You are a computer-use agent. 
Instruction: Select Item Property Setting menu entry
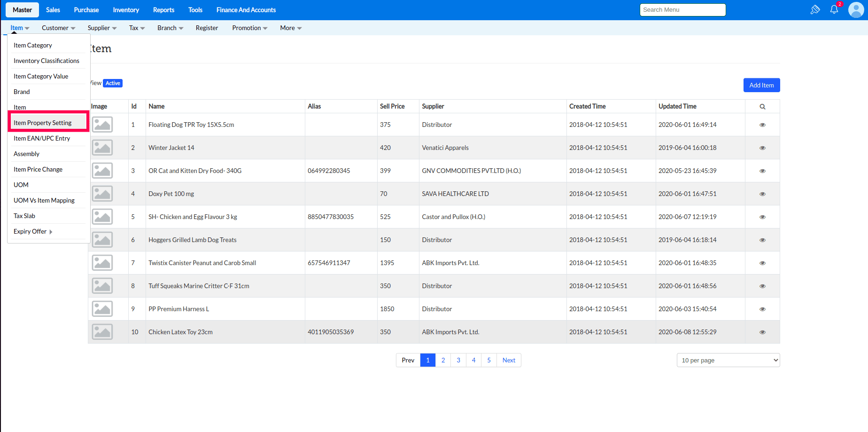(x=43, y=123)
